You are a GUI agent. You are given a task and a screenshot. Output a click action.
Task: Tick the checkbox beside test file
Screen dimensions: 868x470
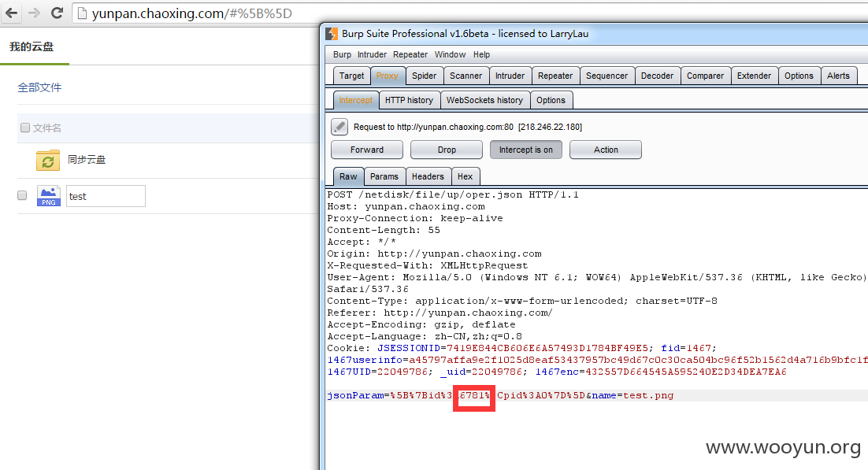click(x=22, y=195)
